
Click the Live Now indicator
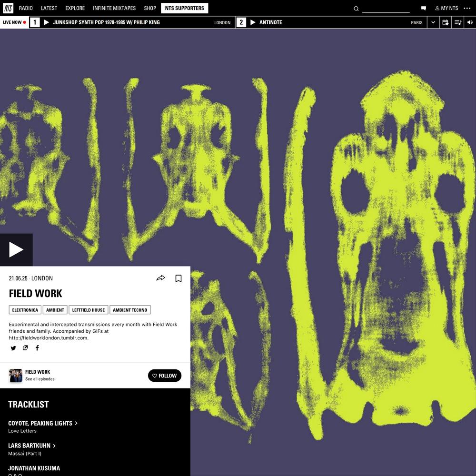[14, 22]
